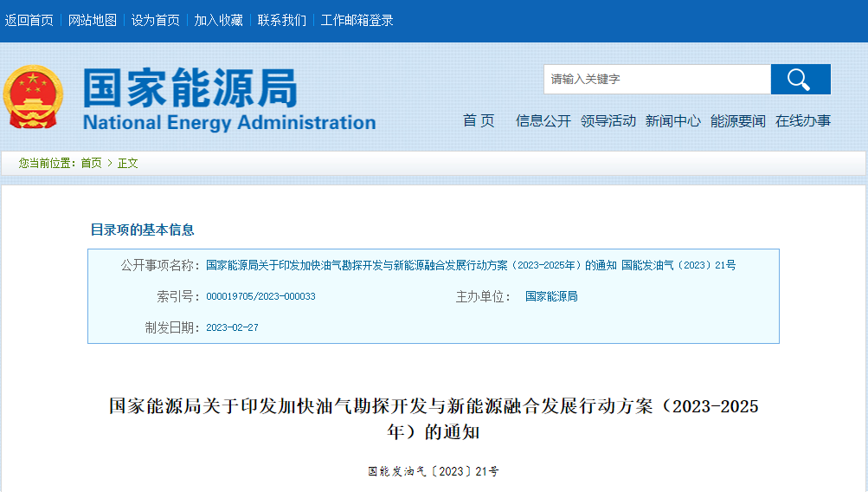Select 领导活动 in the navigation bar
The width and height of the screenshot is (868, 492).
(x=608, y=121)
